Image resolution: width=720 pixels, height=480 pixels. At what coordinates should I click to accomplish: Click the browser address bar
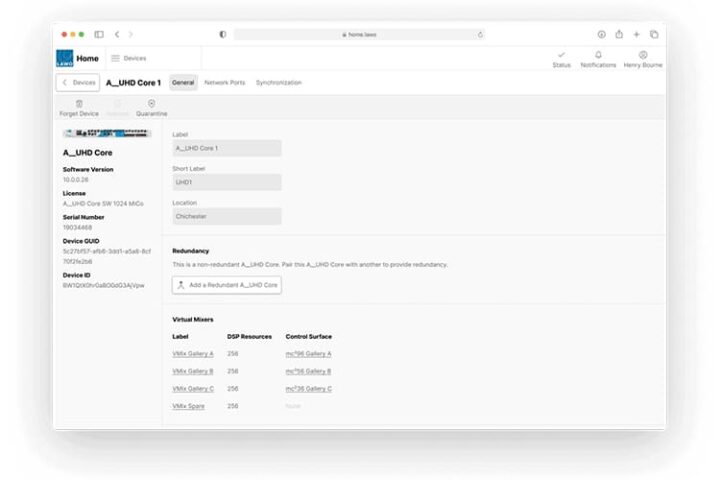(x=360, y=34)
